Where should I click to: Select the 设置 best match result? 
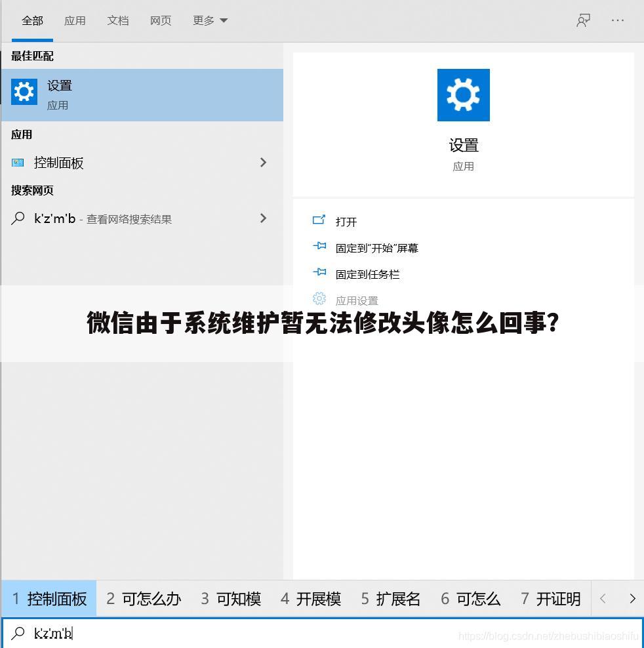click(x=142, y=95)
